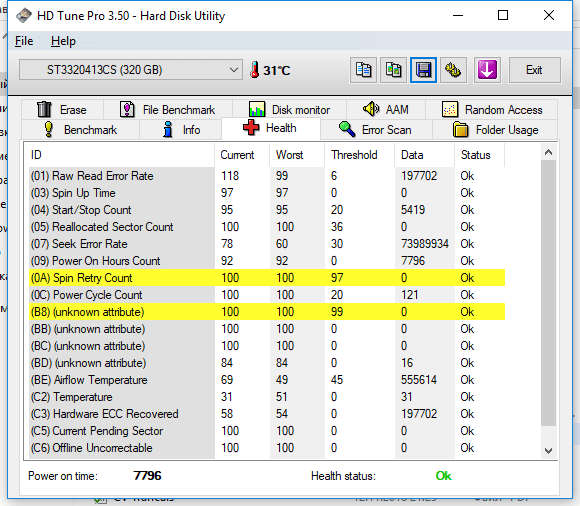Click the save screenshot floppy disk icon

coord(424,70)
